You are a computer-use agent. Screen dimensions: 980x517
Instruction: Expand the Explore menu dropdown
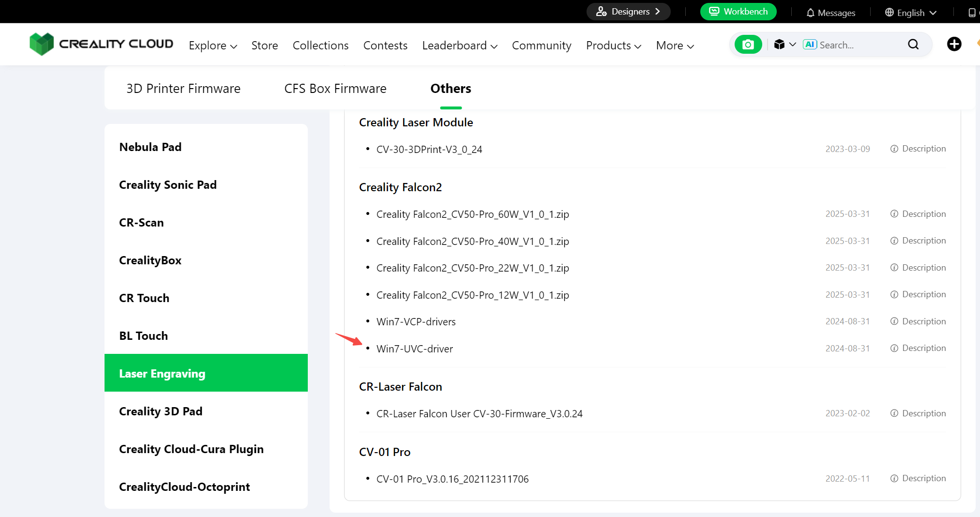click(212, 46)
